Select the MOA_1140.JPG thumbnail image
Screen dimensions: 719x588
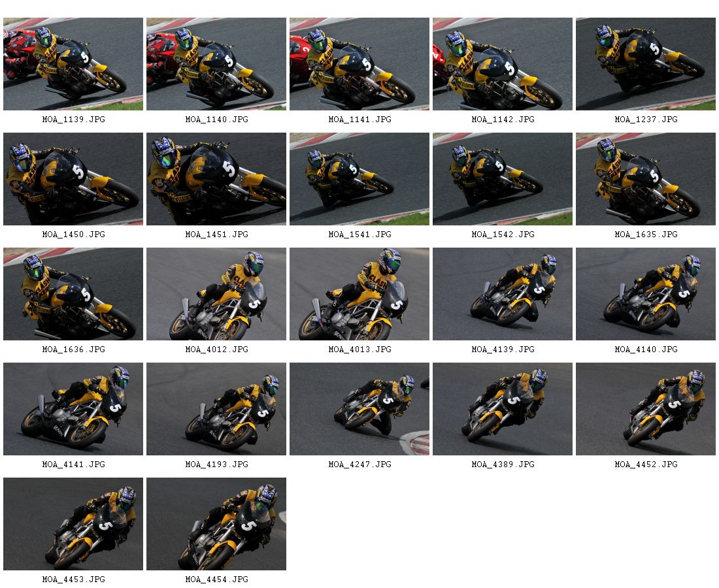click(216, 64)
